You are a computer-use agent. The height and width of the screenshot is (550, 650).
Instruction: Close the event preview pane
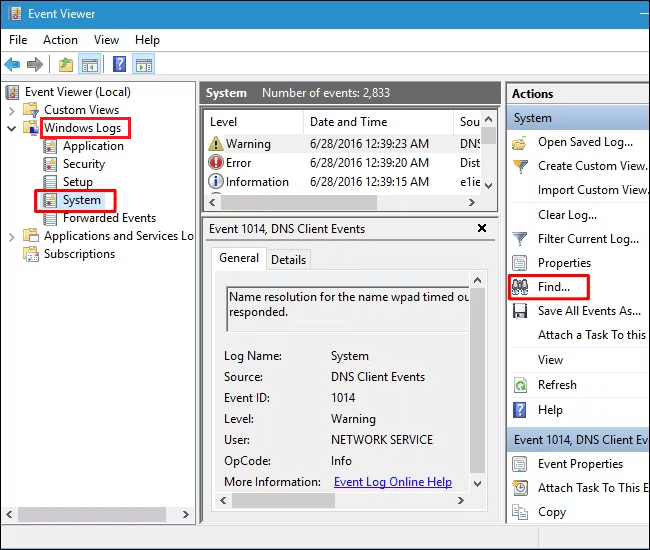click(481, 229)
